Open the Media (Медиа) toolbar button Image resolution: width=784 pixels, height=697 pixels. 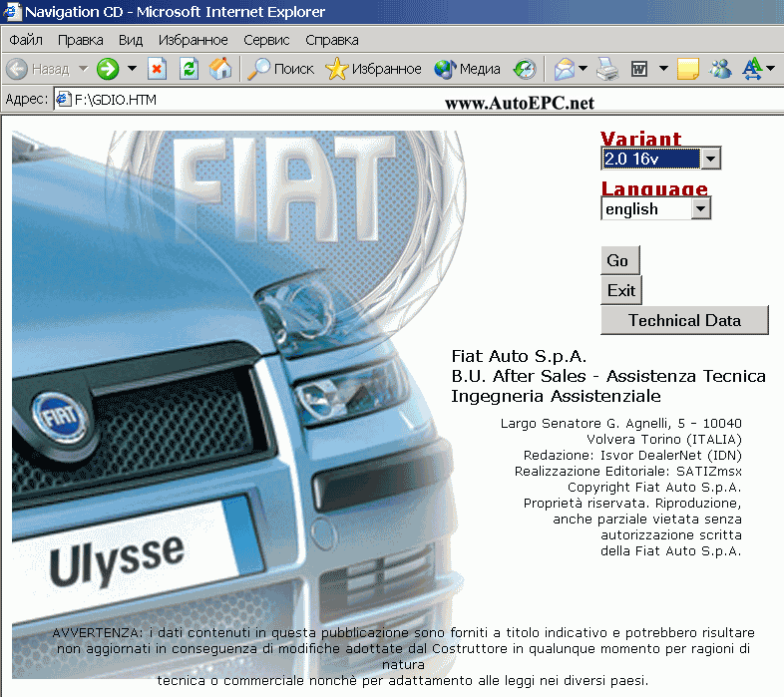[x=467, y=69]
